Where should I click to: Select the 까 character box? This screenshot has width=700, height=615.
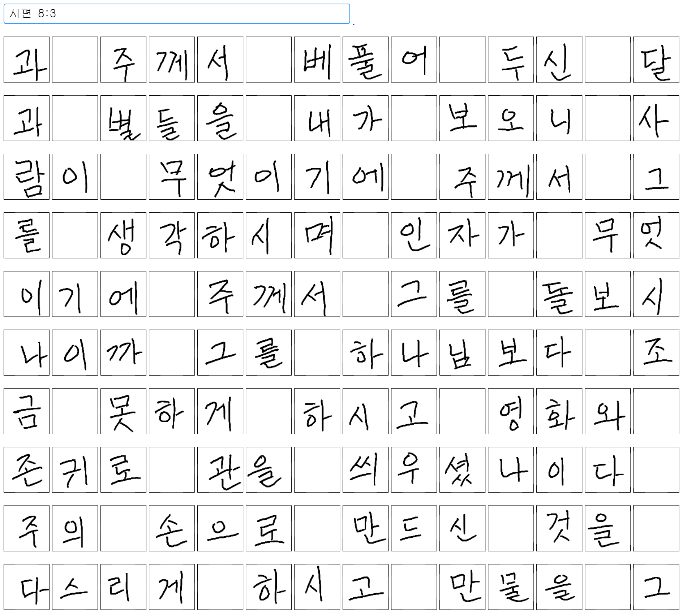pos(123,352)
